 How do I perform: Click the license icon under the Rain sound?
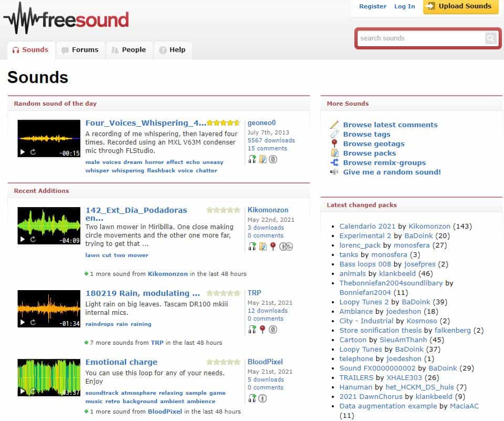(274, 330)
